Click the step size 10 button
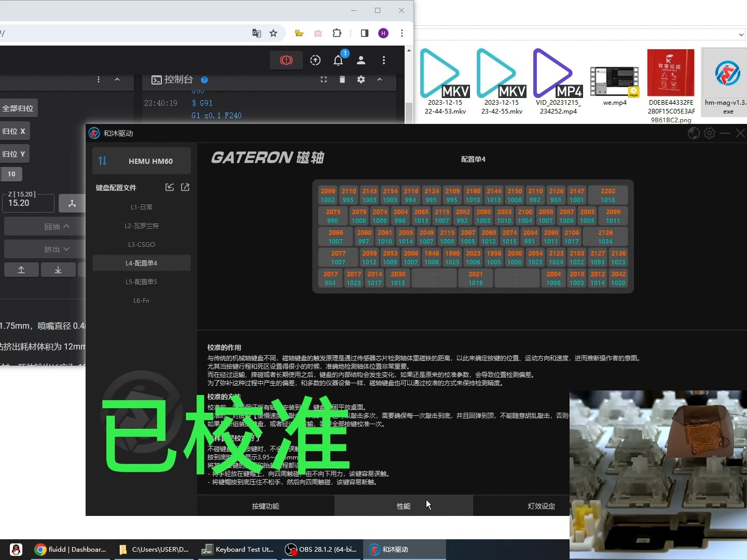 point(11,174)
